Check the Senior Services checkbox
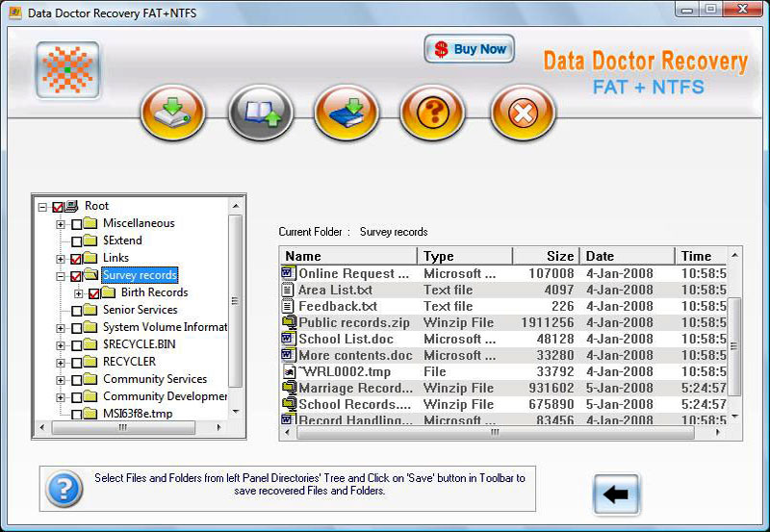Screen dimensions: 770x532 coord(76,311)
